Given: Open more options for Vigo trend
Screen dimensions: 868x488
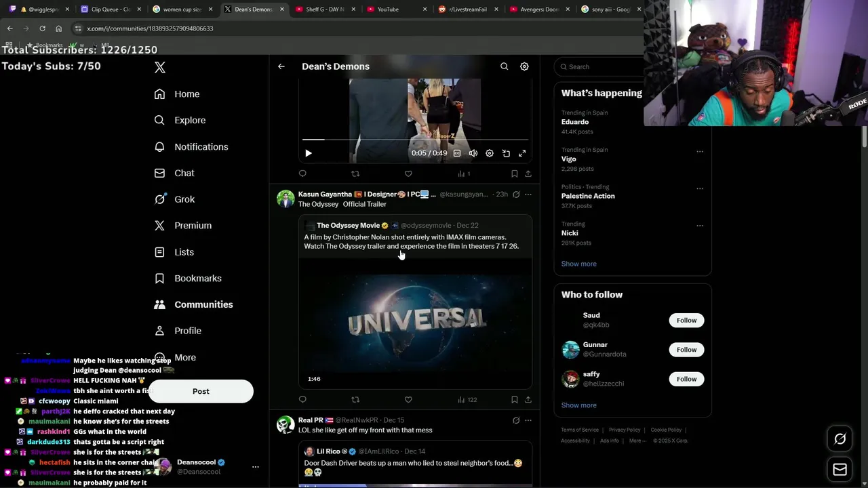Looking at the screenshot, I should tap(700, 151).
